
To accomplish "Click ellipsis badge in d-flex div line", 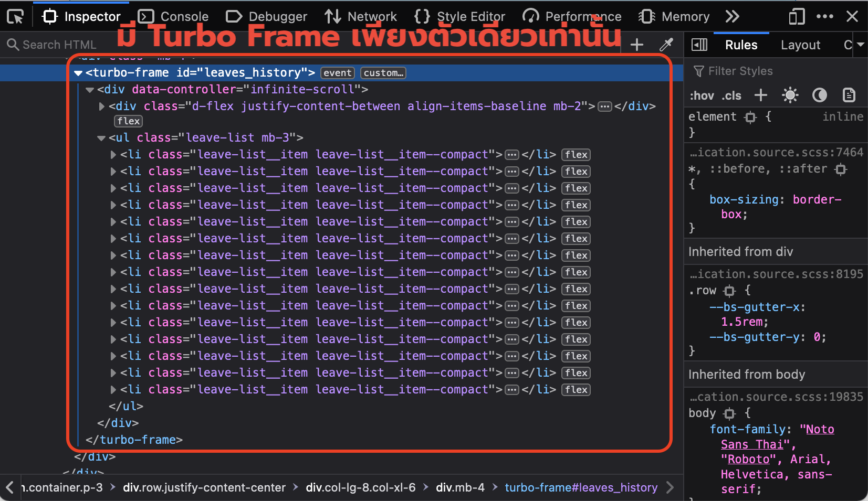I will coord(605,106).
